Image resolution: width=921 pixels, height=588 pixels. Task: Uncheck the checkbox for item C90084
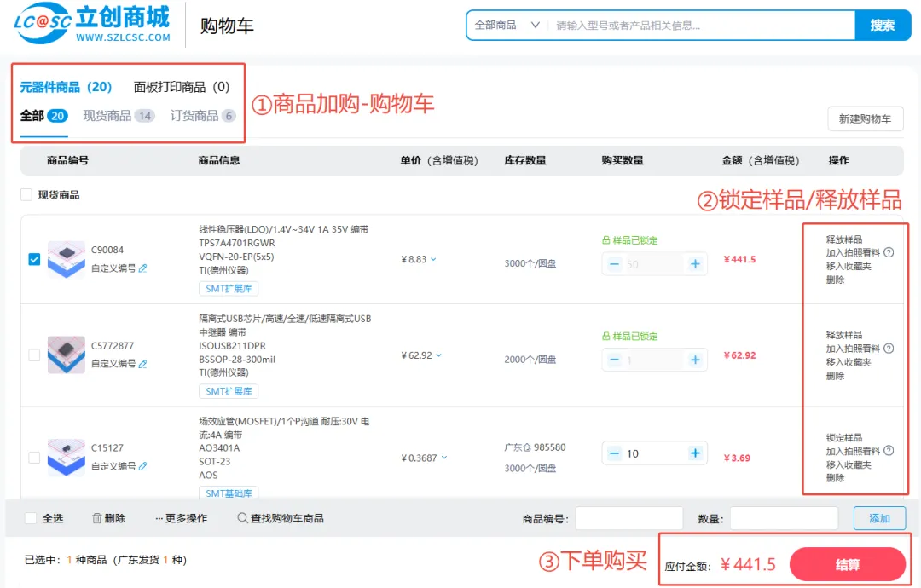(34, 259)
